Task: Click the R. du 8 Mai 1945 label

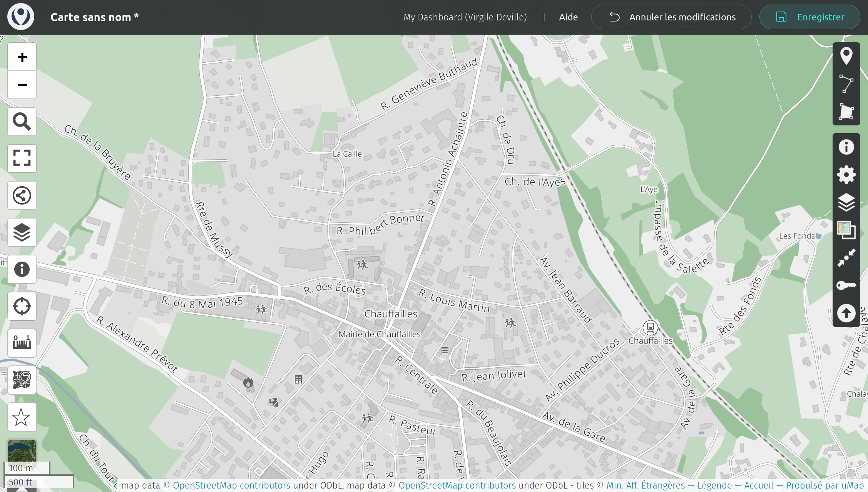Action: point(202,302)
